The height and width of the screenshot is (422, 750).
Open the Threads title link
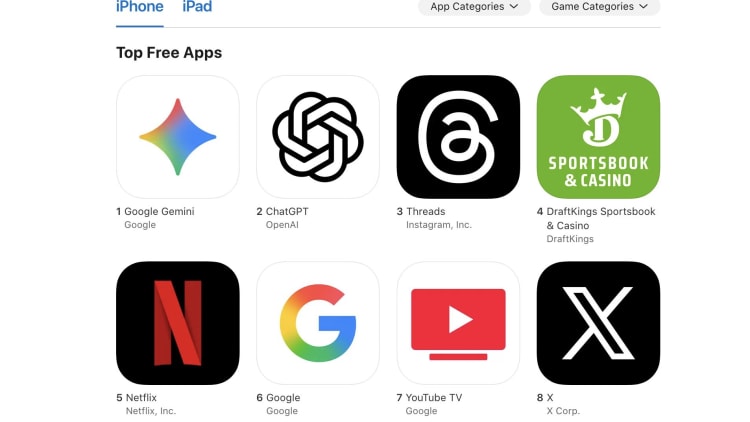(x=426, y=211)
